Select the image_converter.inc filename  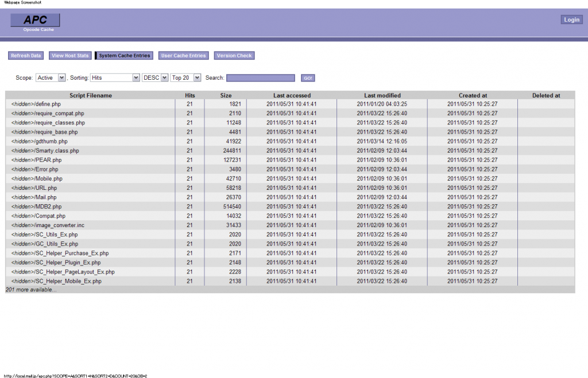(x=48, y=225)
